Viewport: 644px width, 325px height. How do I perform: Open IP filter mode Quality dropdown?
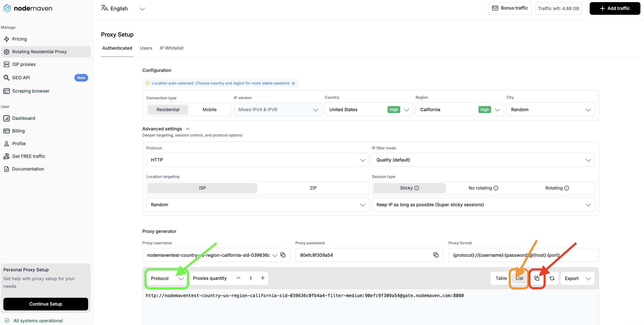pyautogui.click(x=483, y=160)
